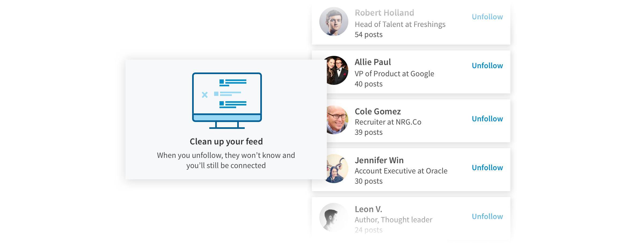Unfollow Allie Paul

487,66
